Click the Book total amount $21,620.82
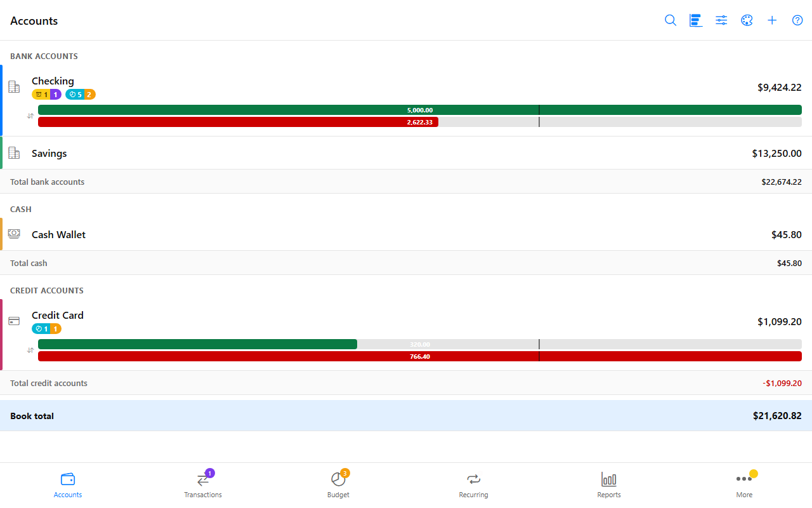Viewport: 812px width, 508px height. (x=777, y=416)
